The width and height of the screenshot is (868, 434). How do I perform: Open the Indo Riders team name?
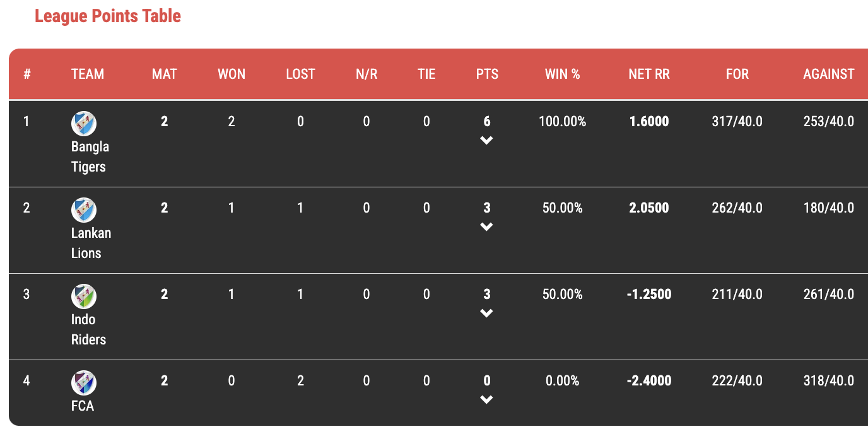(x=88, y=329)
